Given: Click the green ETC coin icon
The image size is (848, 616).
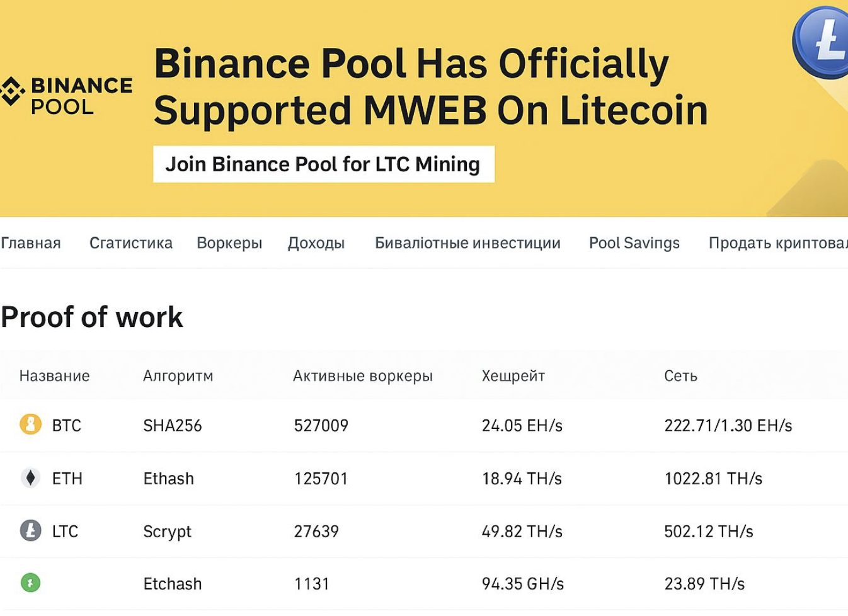Looking at the screenshot, I should (30, 583).
